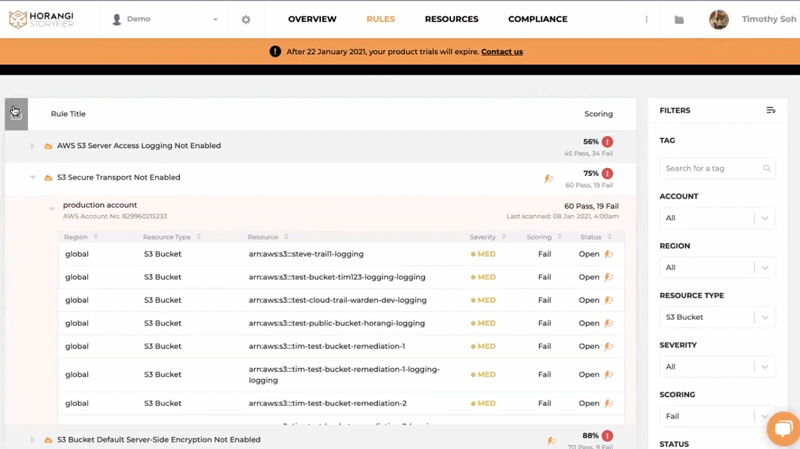The image size is (800, 449).
Task: Sort by Resource Type column
Action: [x=199, y=237]
